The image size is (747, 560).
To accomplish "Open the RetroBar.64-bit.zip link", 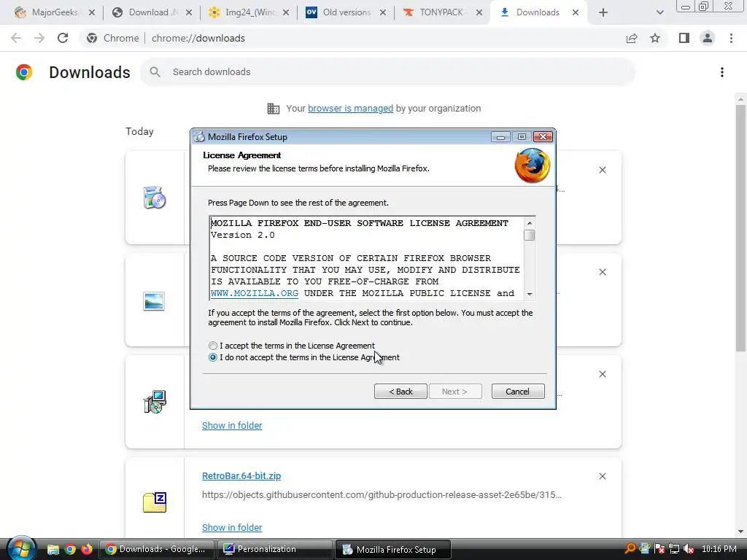I will pyautogui.click(x=241, y=475).
